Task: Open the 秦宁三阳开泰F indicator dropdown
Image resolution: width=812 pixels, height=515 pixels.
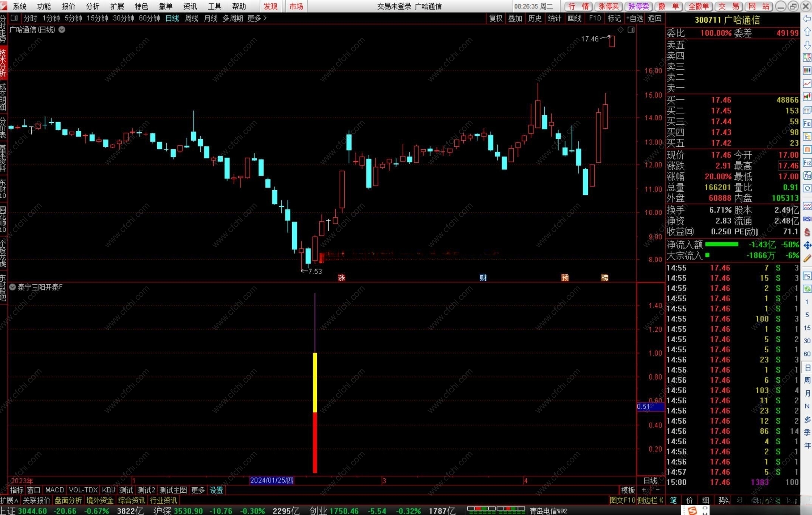Action: coord(12,287)
